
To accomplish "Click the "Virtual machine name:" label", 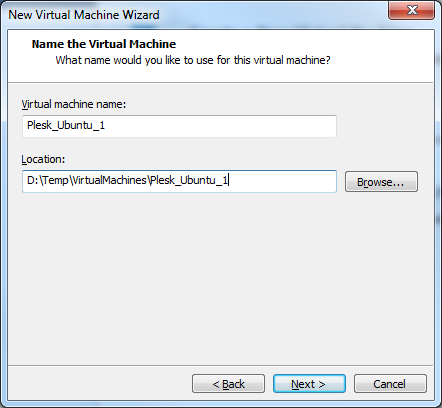I will (x=74, y=104).
